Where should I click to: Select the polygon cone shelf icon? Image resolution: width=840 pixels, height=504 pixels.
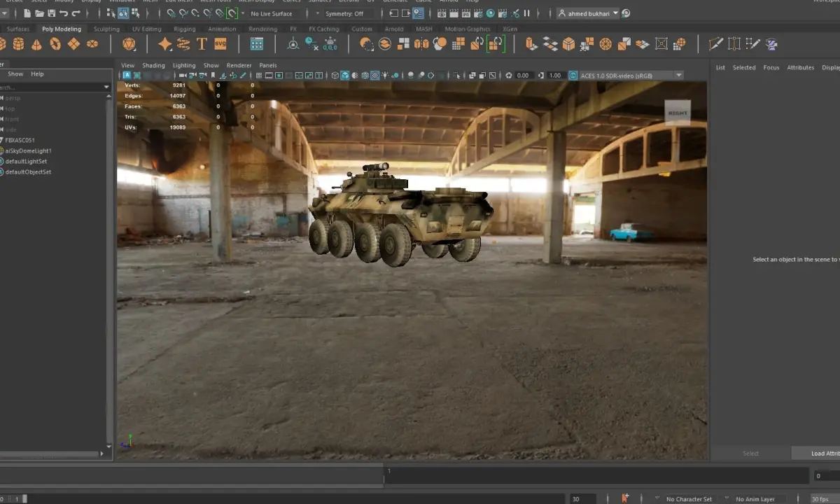click(36, 44)
